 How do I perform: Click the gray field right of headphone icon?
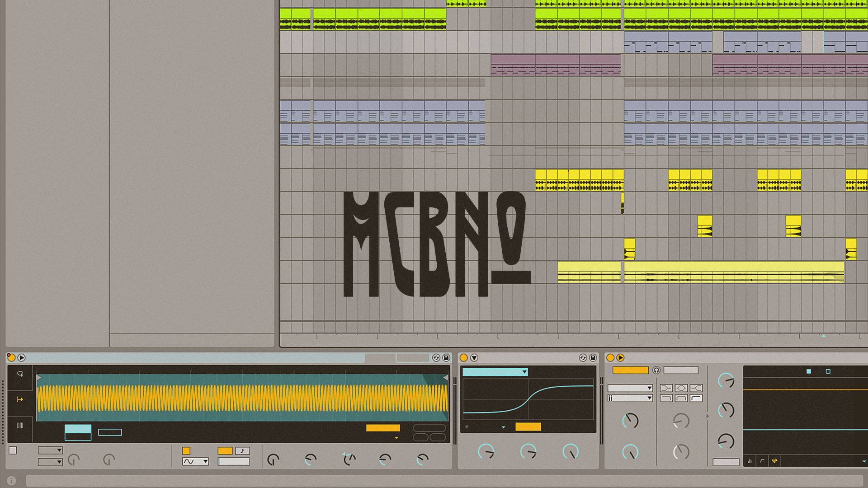click(x=681, y=371)
